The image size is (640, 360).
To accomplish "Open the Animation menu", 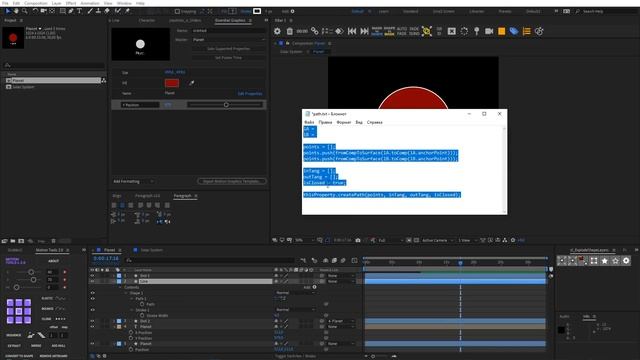I will (x=89, y=3).
